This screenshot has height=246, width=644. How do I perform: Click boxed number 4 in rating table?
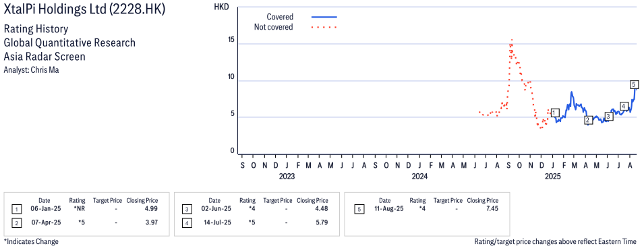point(187,222)
